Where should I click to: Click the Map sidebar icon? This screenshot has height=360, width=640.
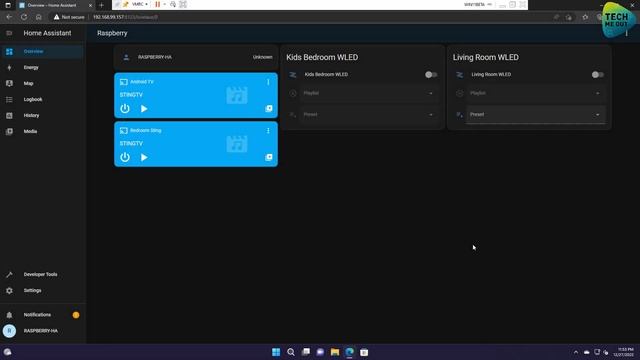point(9,83)
